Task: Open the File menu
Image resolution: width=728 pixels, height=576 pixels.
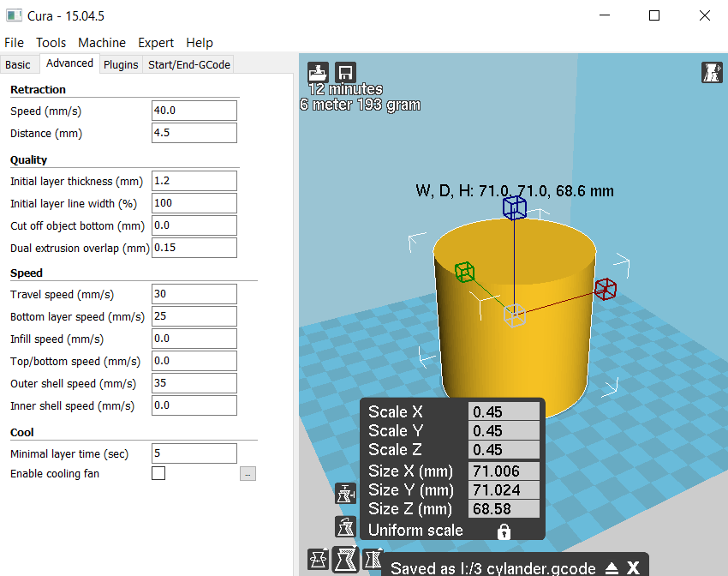Action: [x=14, y=43]
